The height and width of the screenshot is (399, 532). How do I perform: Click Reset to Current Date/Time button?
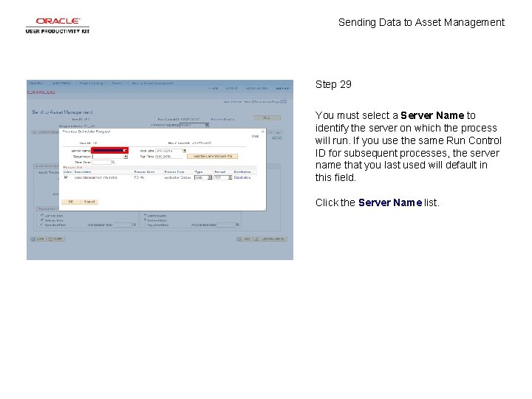[212, 157]
